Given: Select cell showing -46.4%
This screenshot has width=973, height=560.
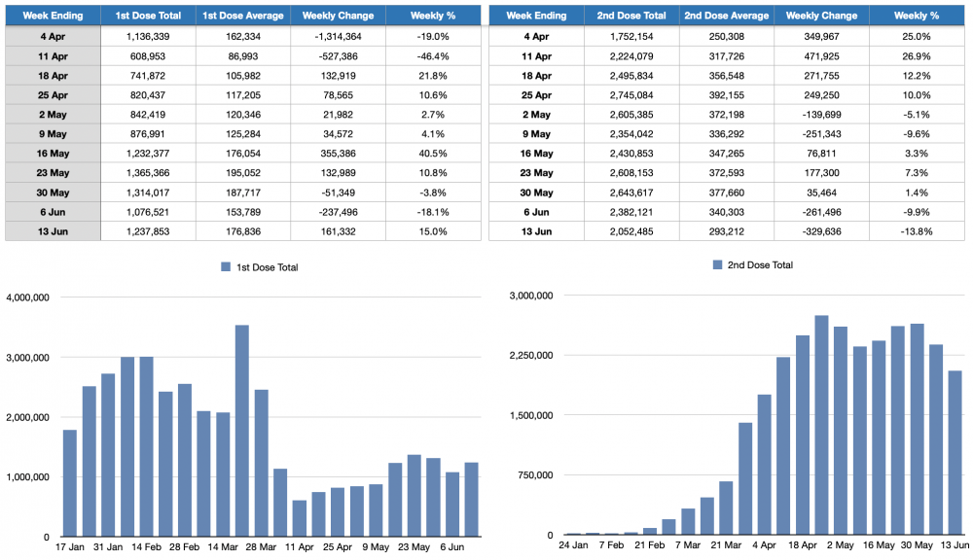Looking at the screenshot, I should pyautogui.click(x=433, y=55).
